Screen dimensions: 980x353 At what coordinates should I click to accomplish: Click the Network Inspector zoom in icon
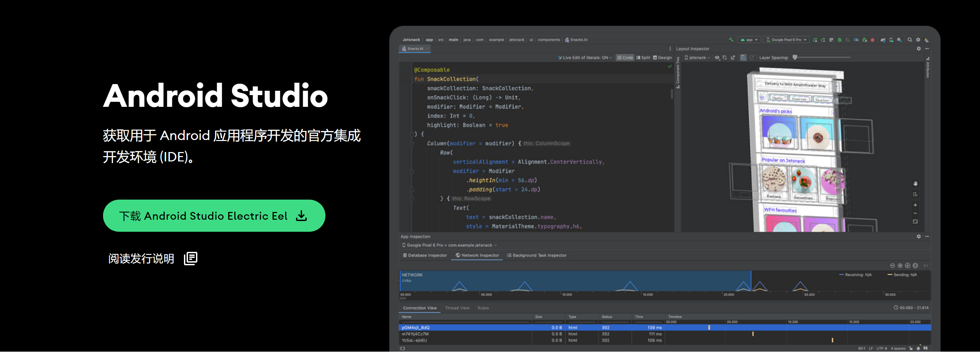coord(900,266)
